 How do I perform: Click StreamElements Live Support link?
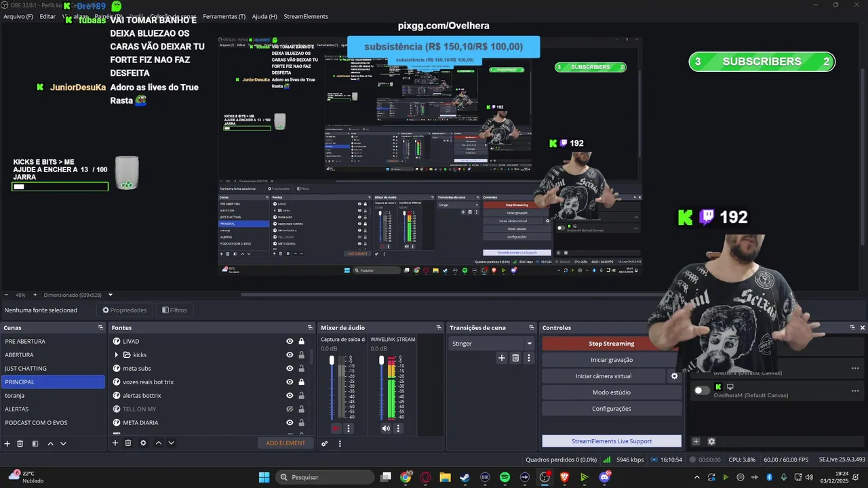612,441
